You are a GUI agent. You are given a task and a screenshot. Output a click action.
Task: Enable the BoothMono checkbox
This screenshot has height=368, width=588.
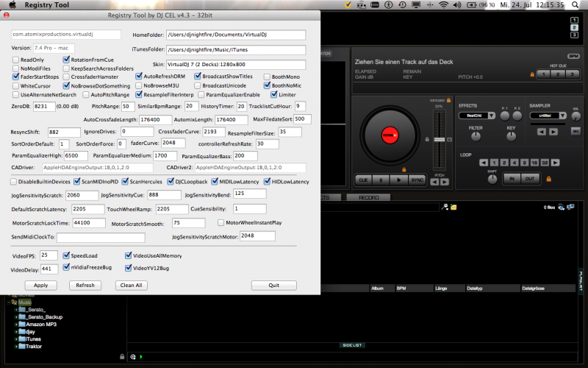(267, 77)
